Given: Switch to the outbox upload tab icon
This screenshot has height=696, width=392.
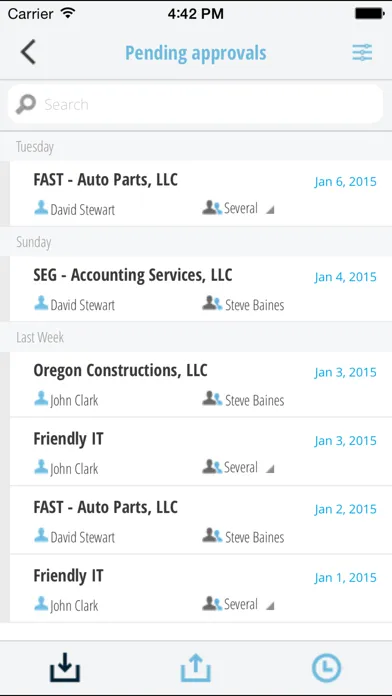Looking at the screenshot, I should [196, 667].
